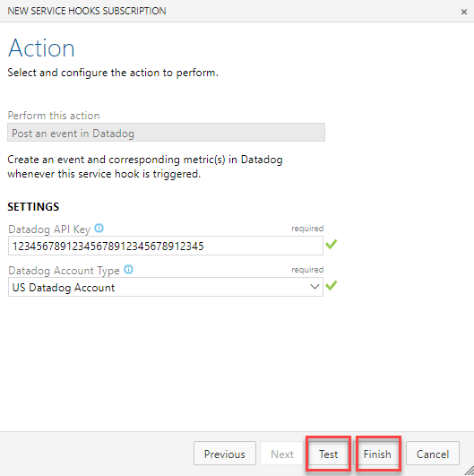Click the Account Type validation checkmark
474x476 pixels.
tap(332, 286)
